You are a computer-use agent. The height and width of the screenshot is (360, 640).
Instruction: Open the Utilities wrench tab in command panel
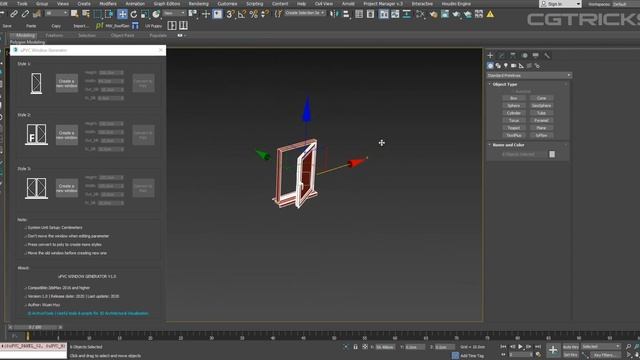pos(547,55)
